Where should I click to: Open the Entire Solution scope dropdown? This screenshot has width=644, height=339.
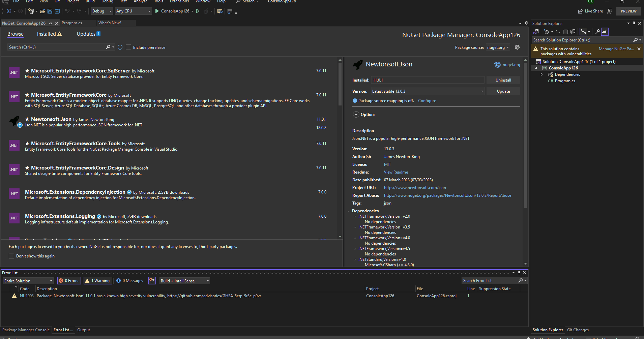[28, 281]
